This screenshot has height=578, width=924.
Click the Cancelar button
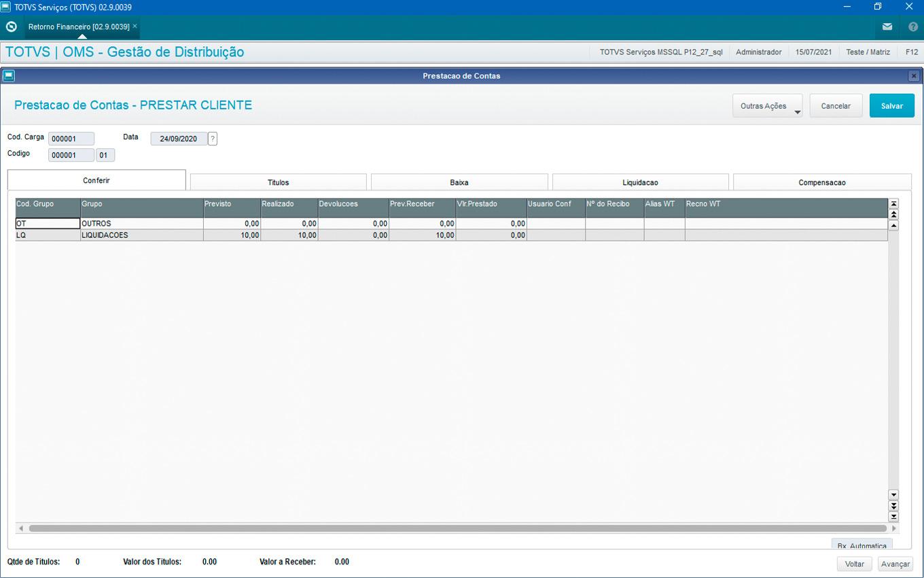click(x=836, y=106)
